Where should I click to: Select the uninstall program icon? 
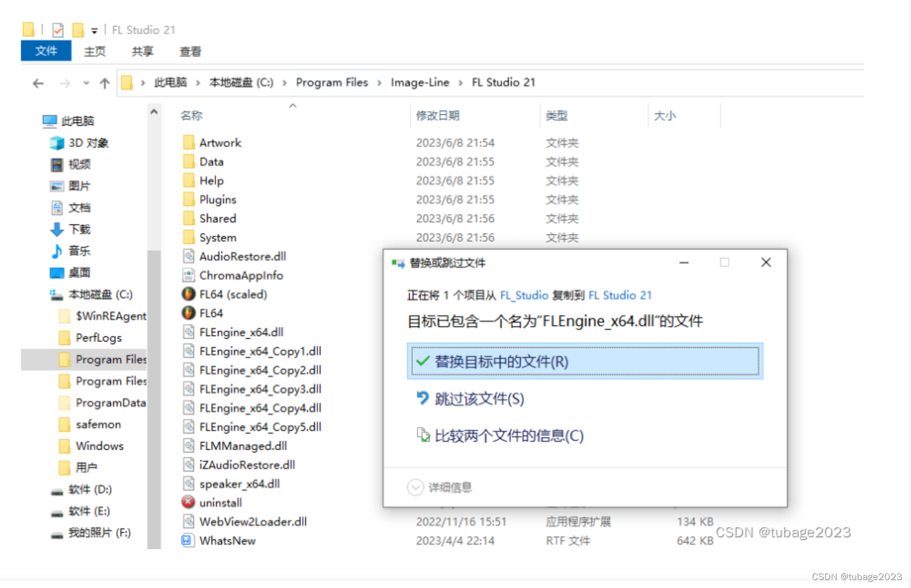click(x=189, y=502)
